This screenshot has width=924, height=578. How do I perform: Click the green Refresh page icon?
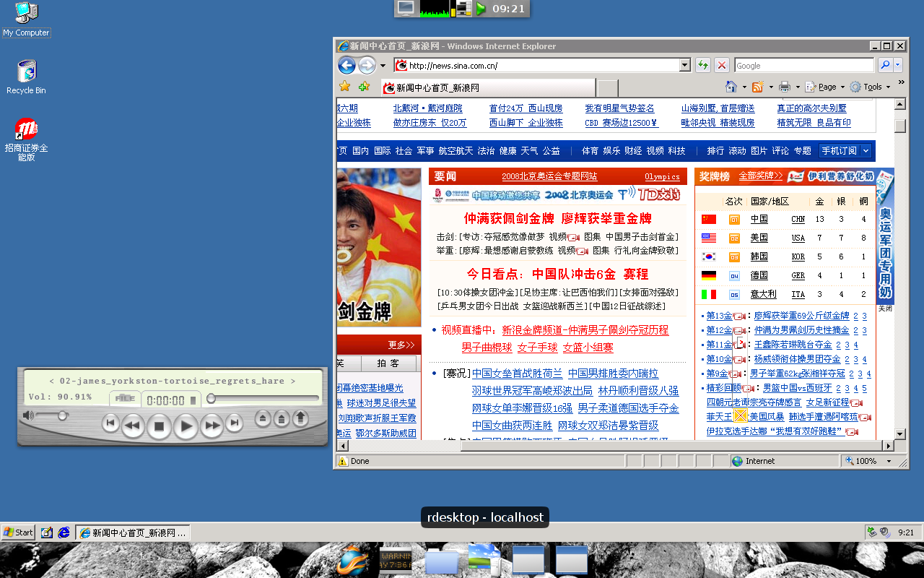[702, 66]
